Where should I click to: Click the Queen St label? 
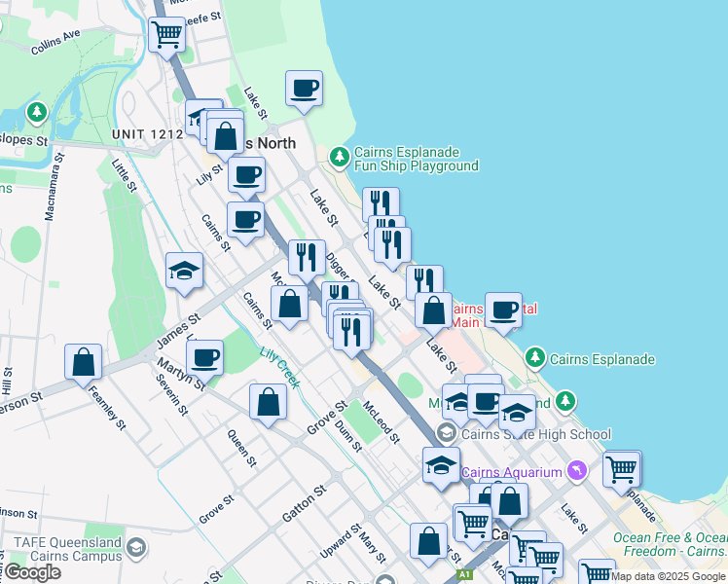pyautogui.click(x=241, y=448)
